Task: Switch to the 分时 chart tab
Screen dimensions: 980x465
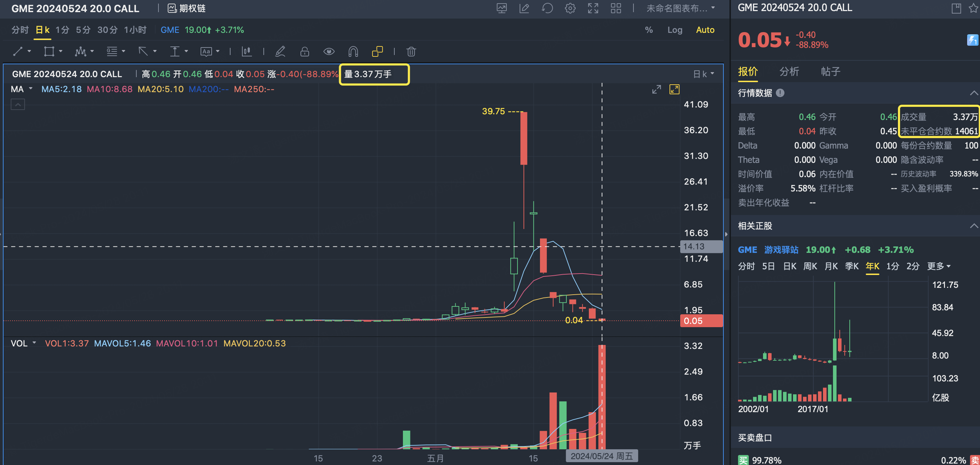Action: click(20, 30)
